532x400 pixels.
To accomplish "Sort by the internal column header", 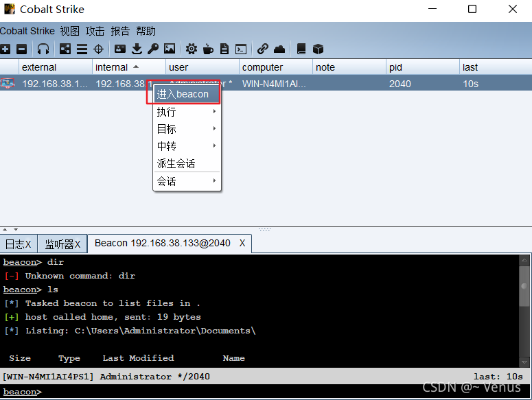I will pos(129,67).
